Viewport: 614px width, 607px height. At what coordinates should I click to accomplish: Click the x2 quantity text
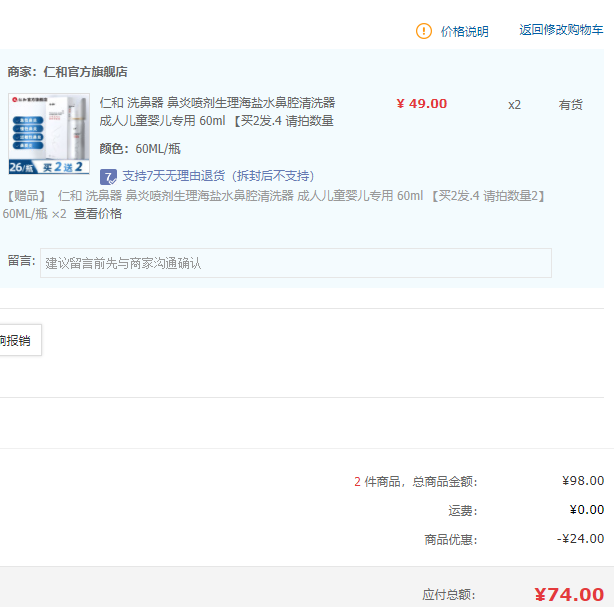pyautogui.click(x=515, y=105)
